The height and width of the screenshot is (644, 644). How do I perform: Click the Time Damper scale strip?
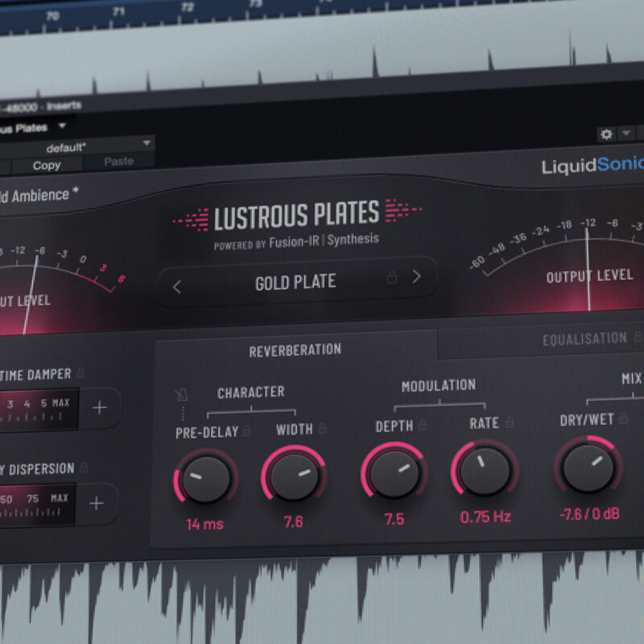39,410
